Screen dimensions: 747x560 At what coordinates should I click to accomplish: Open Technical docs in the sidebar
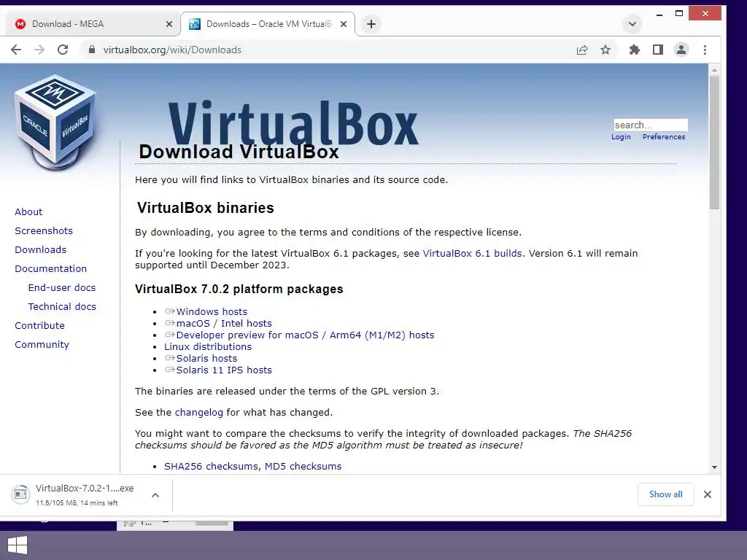[62, 307]
